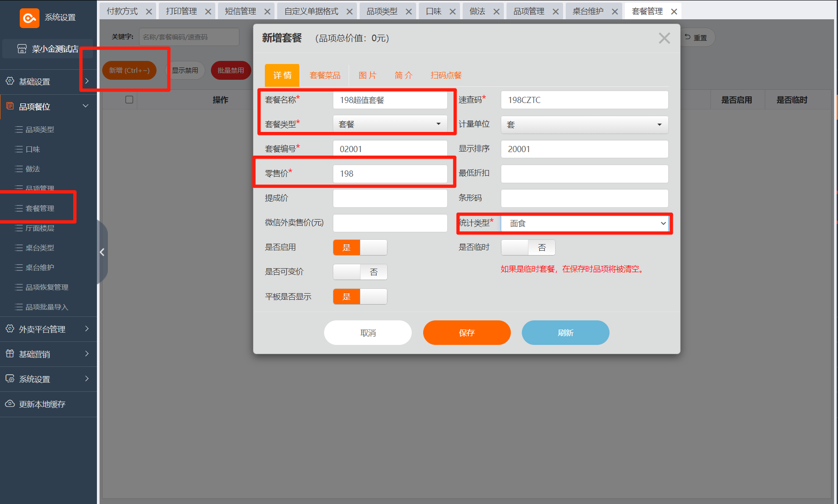The width and height of the screenshot is (838, 504).
Task: Click the 品项餐位 menu icon
Action: coord(10,106)
